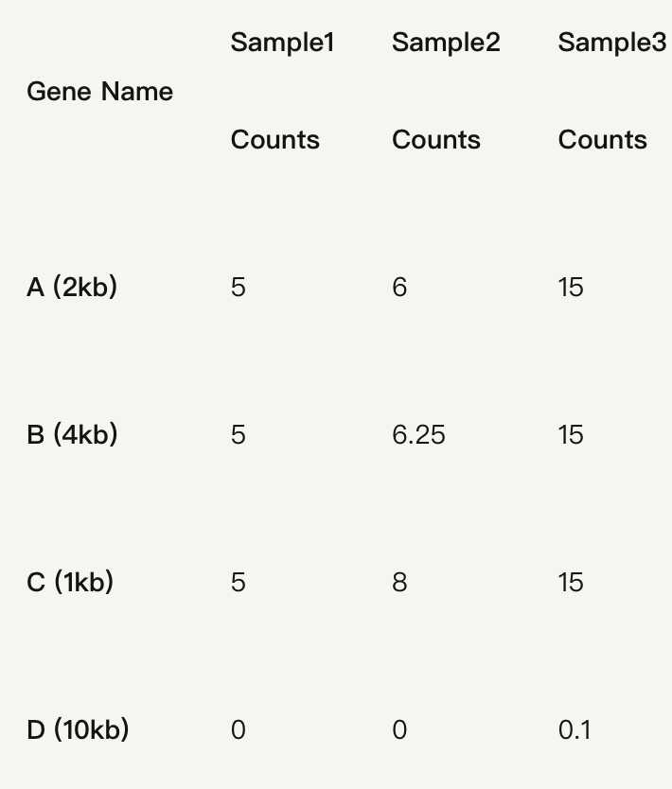This screenshot has width=672, height=789.
Task: Select the 6.25 count for gene B
Action: coord(418,434)
